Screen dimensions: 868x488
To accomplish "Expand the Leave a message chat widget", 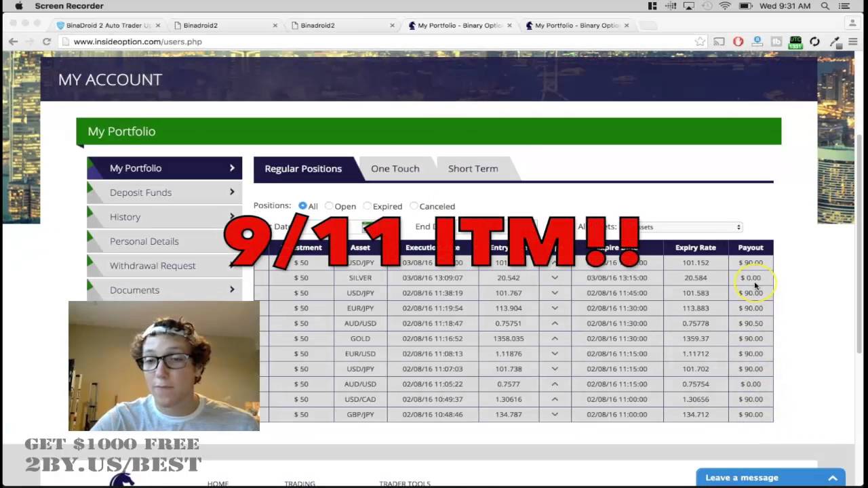I will click(x=771, y=478).
